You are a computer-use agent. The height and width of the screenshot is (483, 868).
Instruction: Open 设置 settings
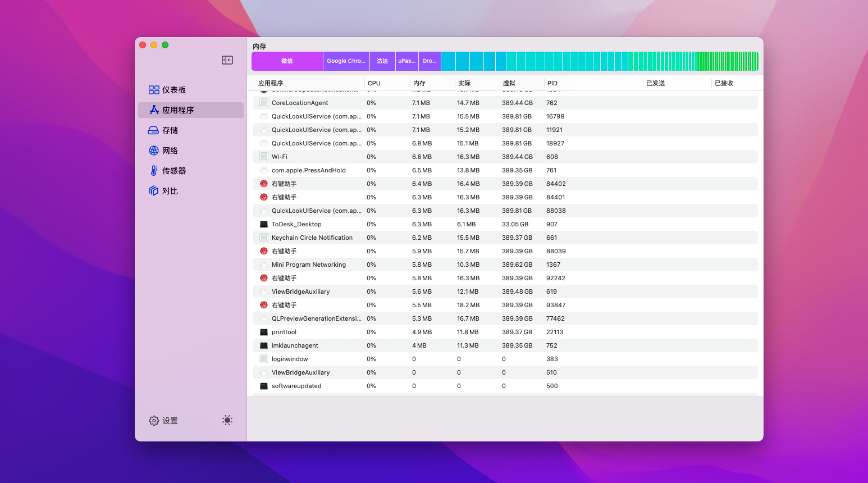[x=163, y=421]
